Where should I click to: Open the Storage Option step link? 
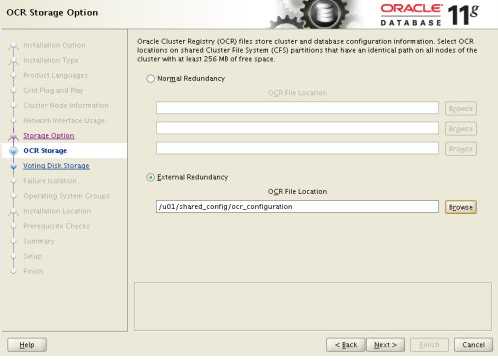(x=49, y=136)
